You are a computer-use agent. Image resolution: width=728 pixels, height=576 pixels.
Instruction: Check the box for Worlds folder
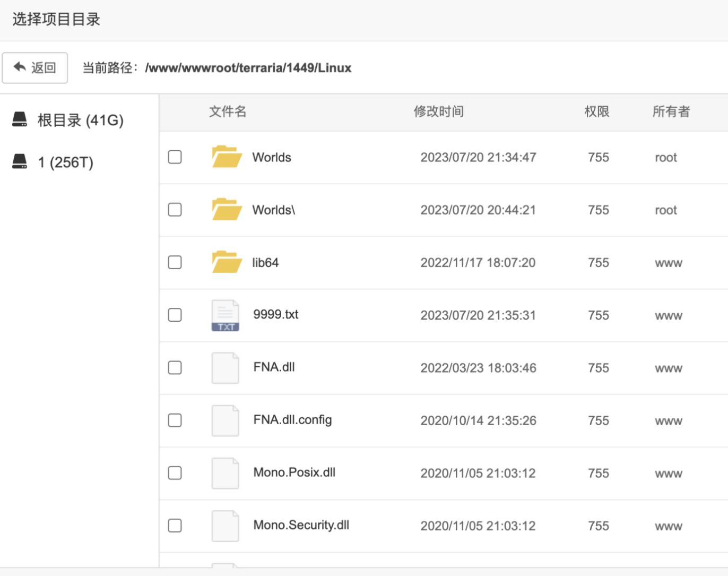[x=175, y=157]
